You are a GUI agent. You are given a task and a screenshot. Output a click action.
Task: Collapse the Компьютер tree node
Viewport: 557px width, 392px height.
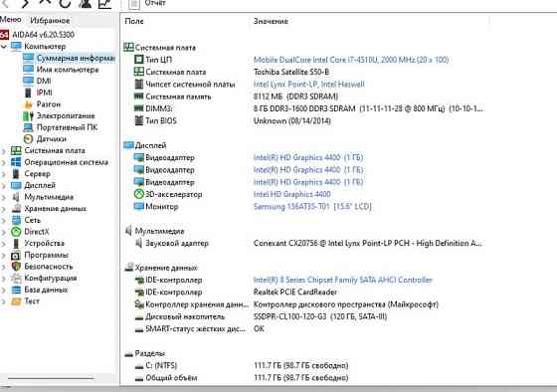pyautogui.click(x=4, y=47)
